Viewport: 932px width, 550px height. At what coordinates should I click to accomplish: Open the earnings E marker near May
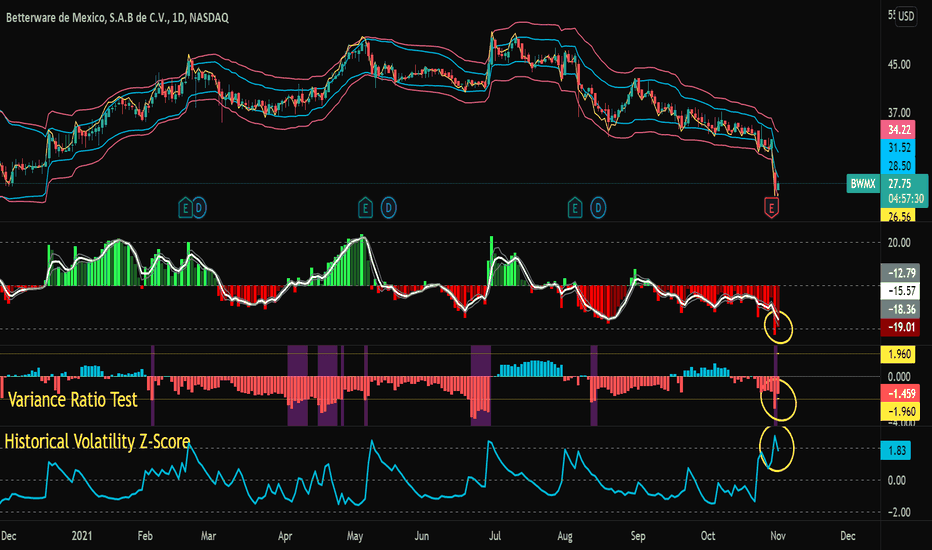click(x=365, y=208)
